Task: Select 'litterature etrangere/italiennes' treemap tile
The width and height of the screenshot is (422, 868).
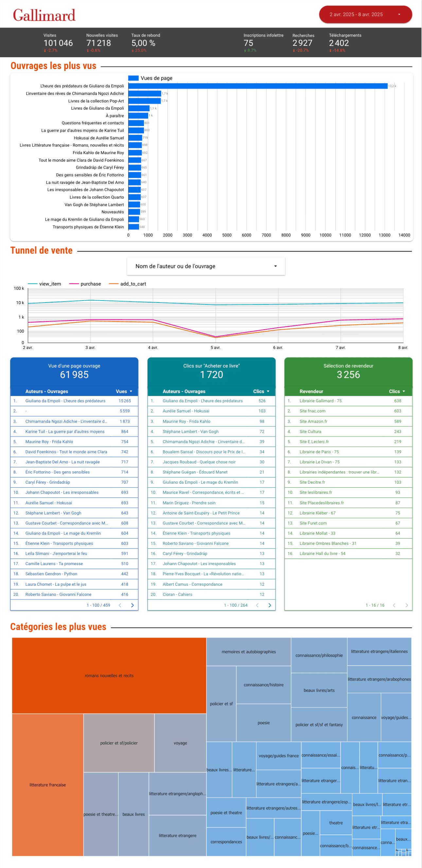Action: coord(379,651)
